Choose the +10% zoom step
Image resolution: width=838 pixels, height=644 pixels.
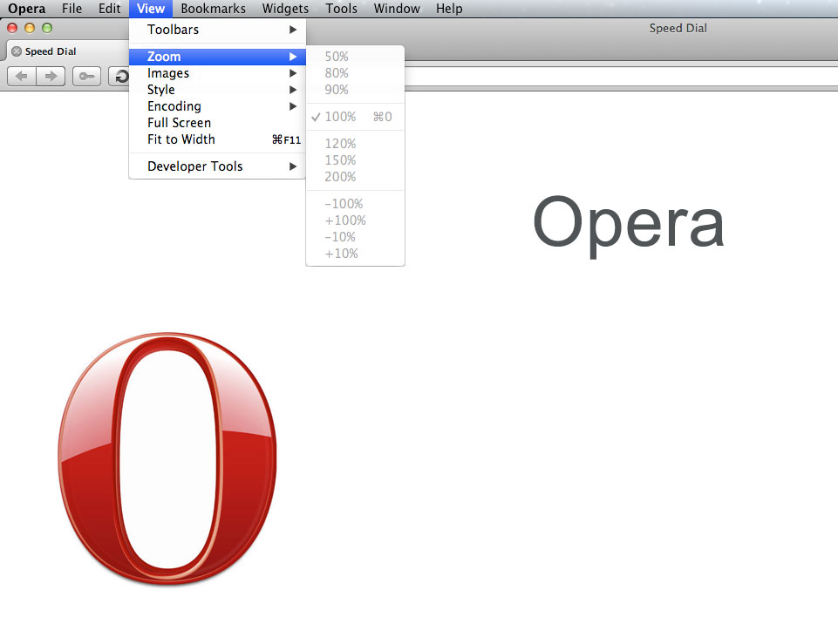coord(355,254)
